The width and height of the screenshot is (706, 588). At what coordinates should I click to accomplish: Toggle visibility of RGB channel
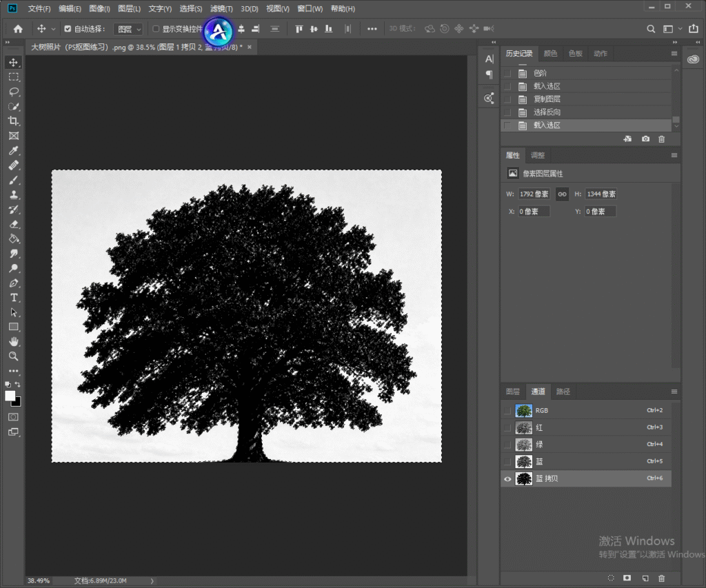click(507, 411)
